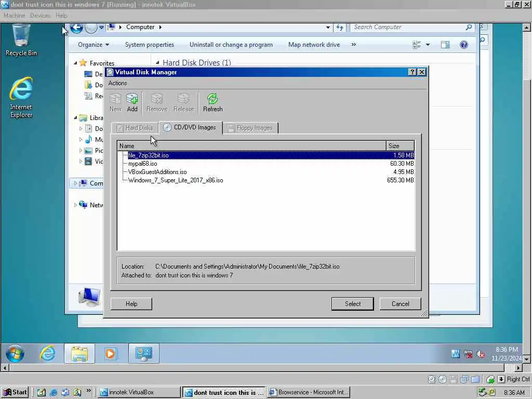The image size is (532, 399).
Task: Open Internet Explorer desktop icon
Action: (x=21, y=98)
